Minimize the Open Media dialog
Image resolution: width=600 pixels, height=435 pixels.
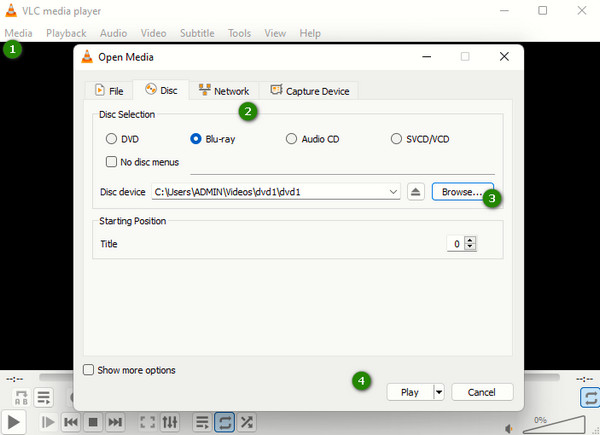click(426, 57)
